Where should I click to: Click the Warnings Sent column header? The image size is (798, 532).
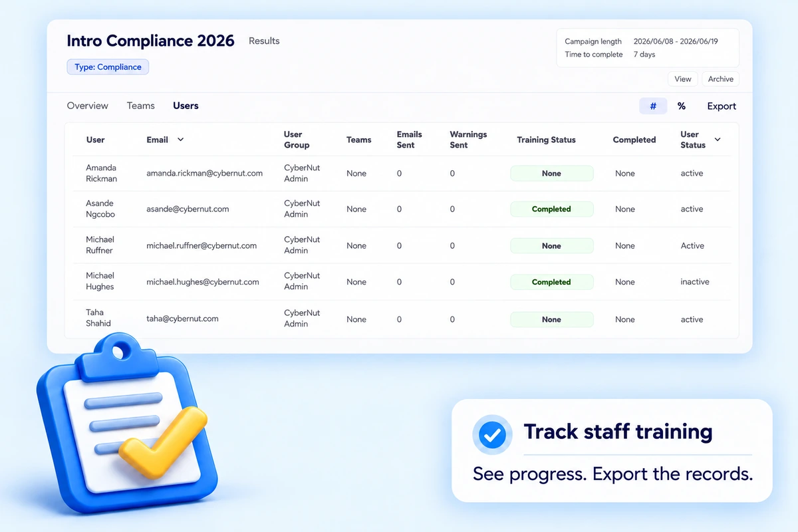tap(468, 140)
